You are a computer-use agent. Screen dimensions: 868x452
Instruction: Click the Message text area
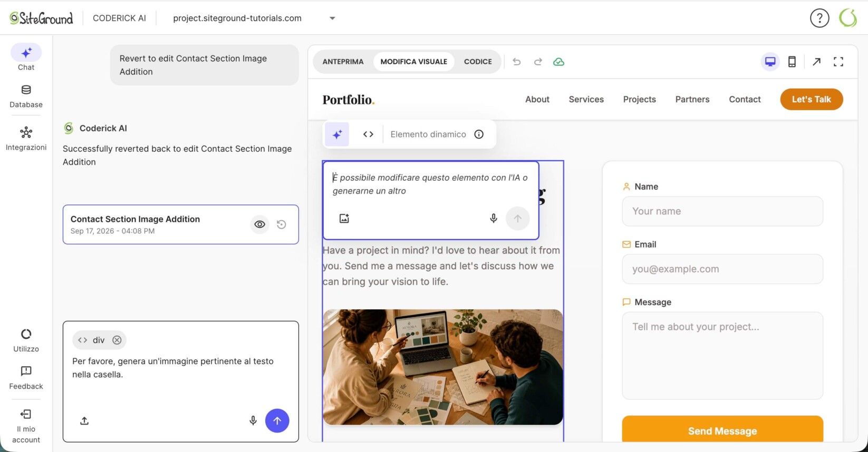[722, 356]
